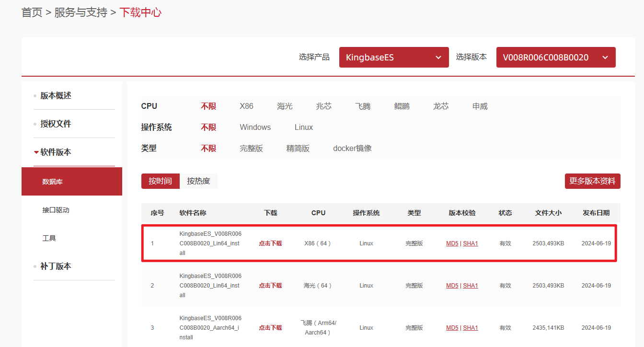
Task: Filter type by 完整版
Action: (252, 149)
